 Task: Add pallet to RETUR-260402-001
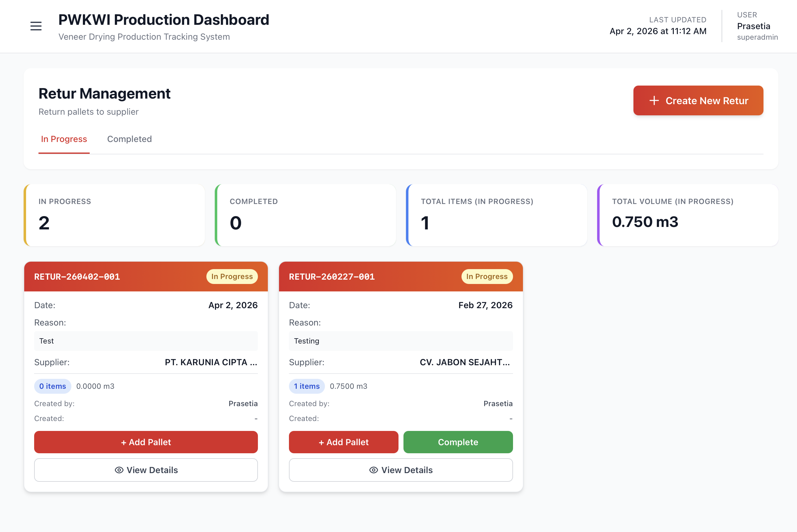[x=146, y=442]
